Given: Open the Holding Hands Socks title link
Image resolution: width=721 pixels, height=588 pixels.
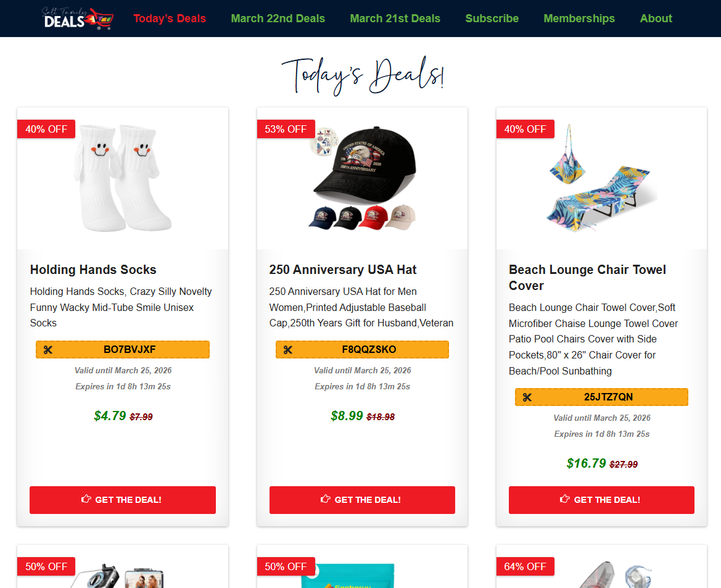Looking at the screenshot, I should (93, 270).
